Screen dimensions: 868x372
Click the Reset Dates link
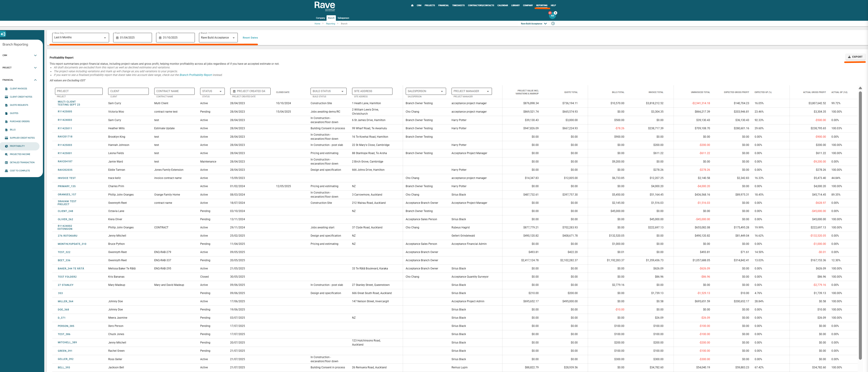pos(250,38)
